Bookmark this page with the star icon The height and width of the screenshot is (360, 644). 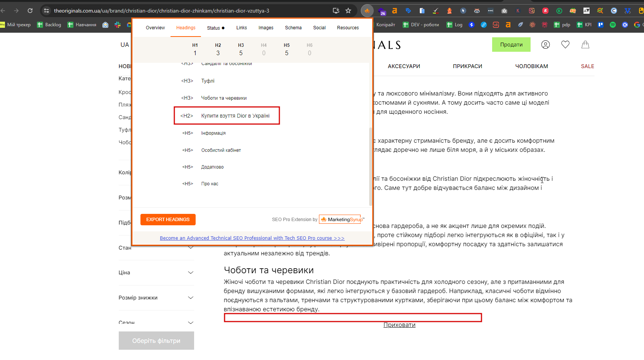(348, 11)
